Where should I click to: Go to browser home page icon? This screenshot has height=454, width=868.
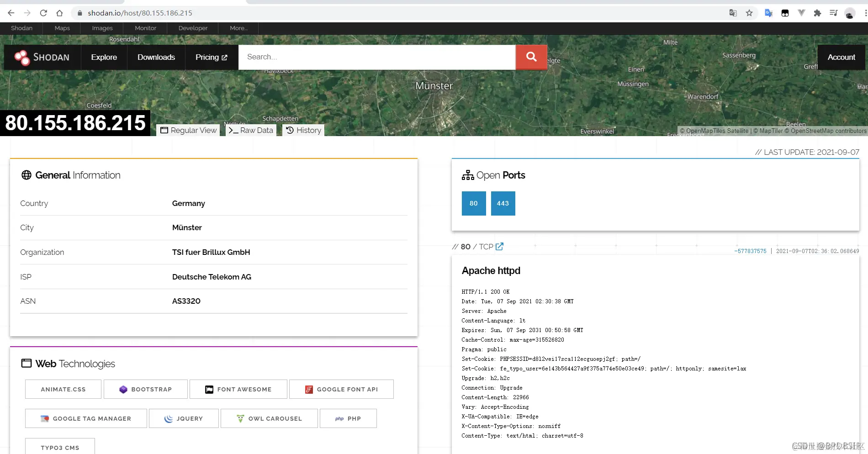click(x=59, y=13)
